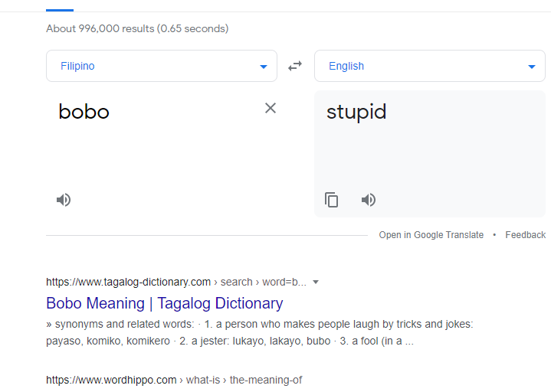551x392 pixels.
Task: Click Open in Google Translate link
Action: point(431,235)
